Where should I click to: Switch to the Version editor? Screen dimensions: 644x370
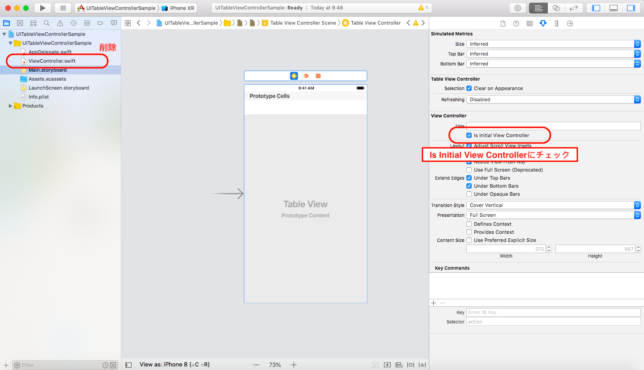pos(573,8)
